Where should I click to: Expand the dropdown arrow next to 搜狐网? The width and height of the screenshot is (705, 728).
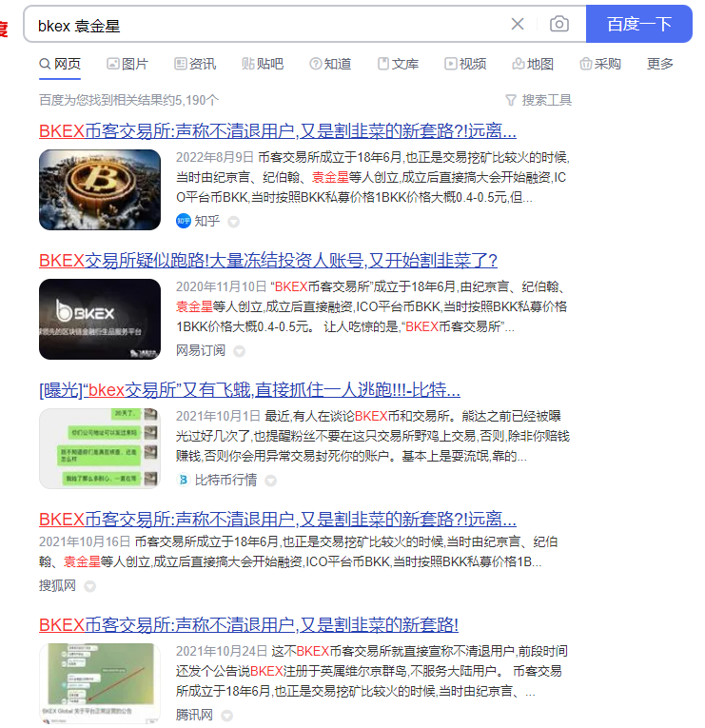[x=89, y=586]
